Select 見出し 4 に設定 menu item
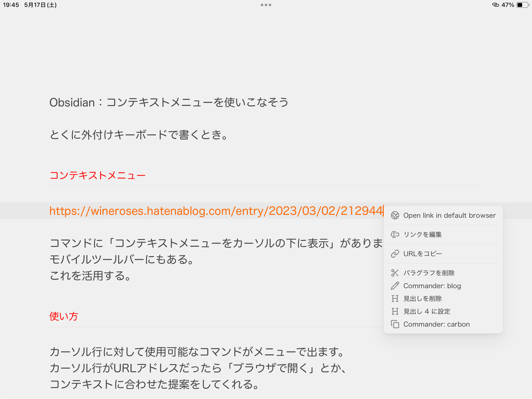This screenshot has width=532, height=399. [x=443, y=311]
